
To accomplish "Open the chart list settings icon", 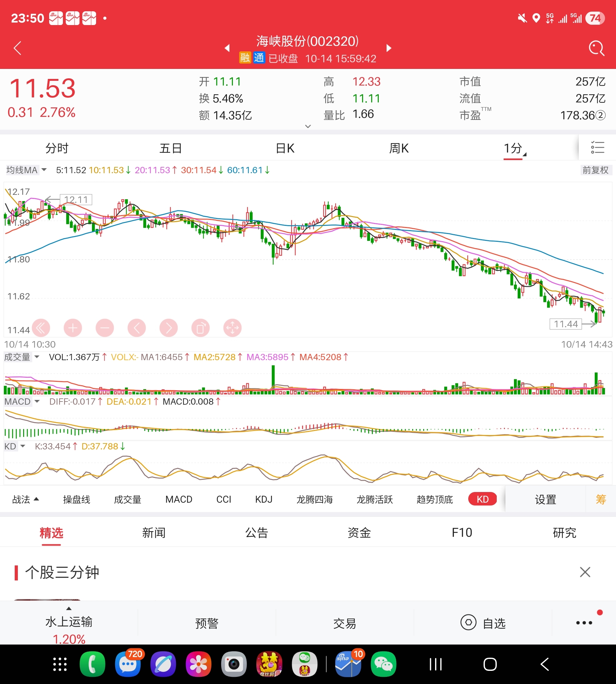I will click(x=598, y=148).
